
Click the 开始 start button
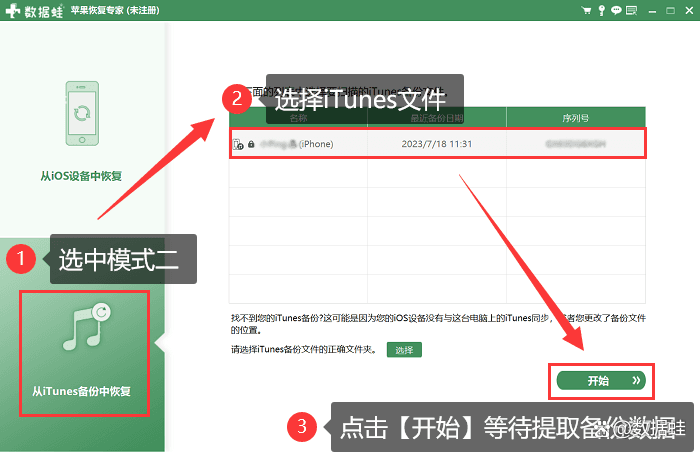[601, 381]
